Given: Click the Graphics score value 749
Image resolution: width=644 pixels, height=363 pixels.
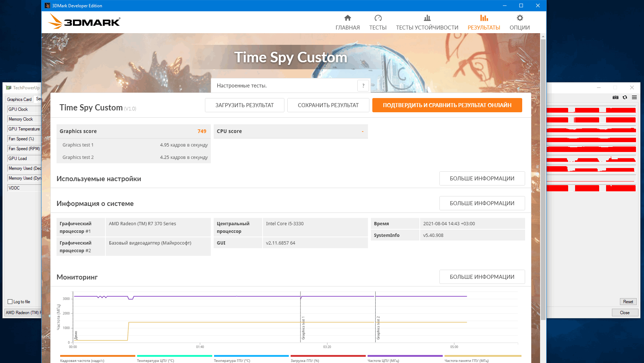Looking at the screenshot, I should point(202,131).
